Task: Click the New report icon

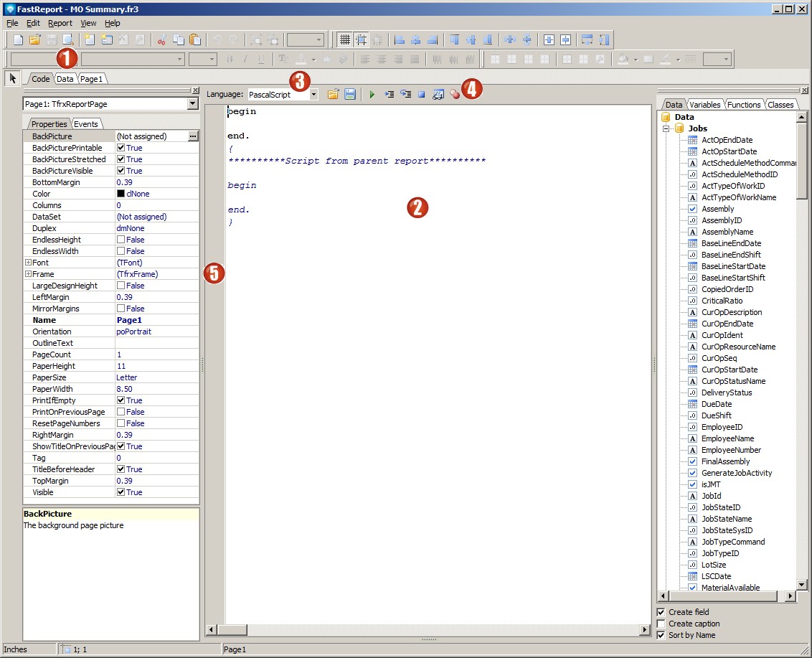Action: pos(19,40)
